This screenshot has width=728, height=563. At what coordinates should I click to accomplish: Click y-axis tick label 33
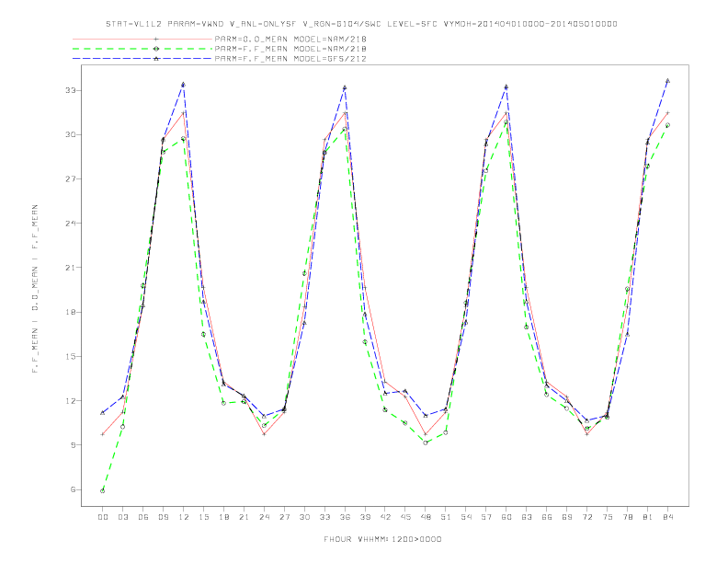pyautogui.click(x=70, y=90)
